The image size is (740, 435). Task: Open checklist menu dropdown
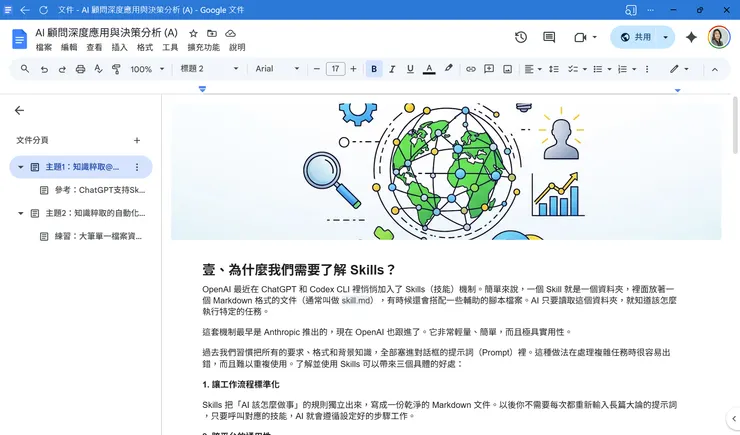coord(584,69)
